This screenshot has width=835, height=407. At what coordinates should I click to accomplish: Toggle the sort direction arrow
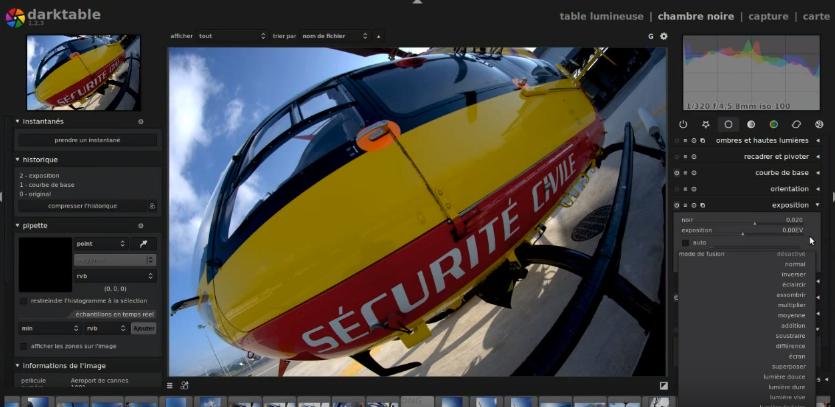tap(379, 36)
